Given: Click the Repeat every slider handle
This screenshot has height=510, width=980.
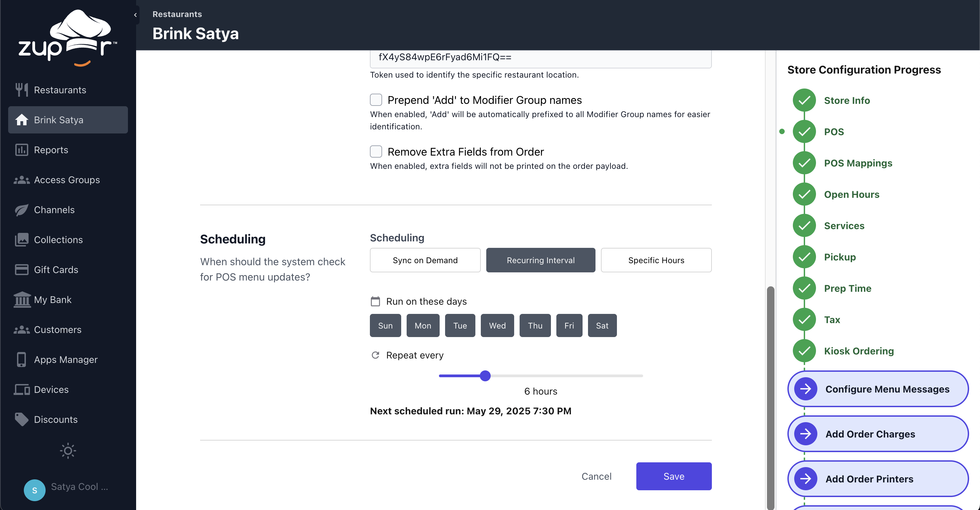Looking at the screenshot, I should tap(485, 376).
